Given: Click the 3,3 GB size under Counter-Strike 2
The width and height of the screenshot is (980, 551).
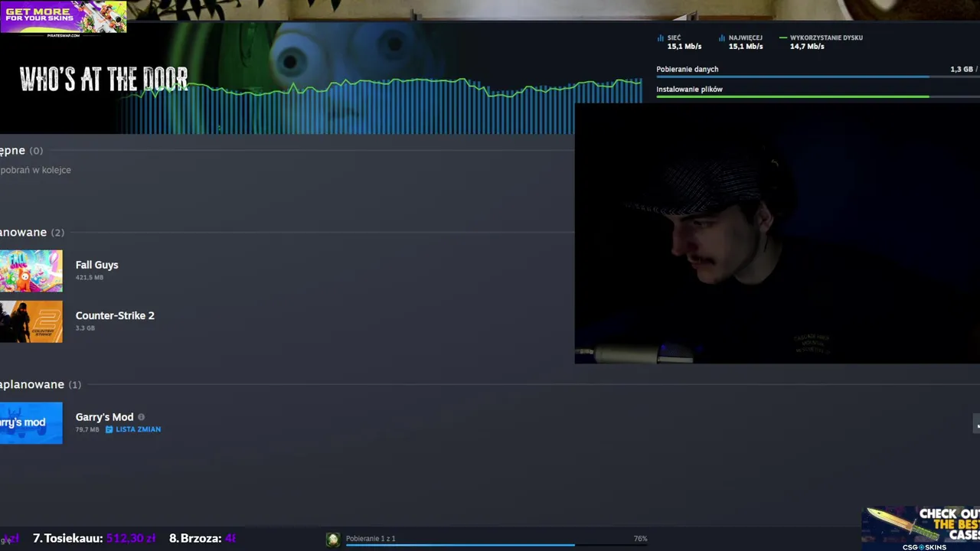Looking at the screenshot, I should pos(85,328).
